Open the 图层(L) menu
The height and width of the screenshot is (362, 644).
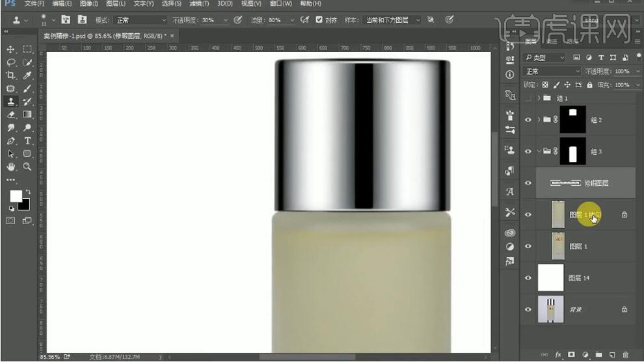(x=116, y=4)
